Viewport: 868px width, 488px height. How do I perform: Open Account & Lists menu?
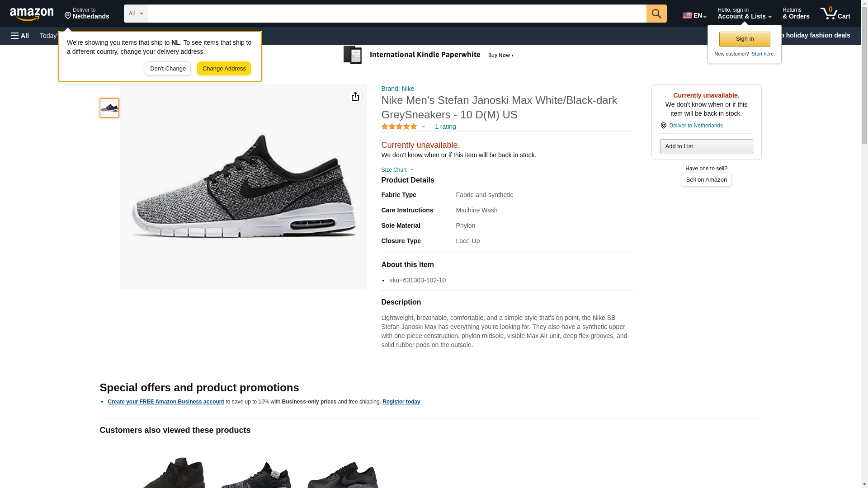tap(744, 14)
